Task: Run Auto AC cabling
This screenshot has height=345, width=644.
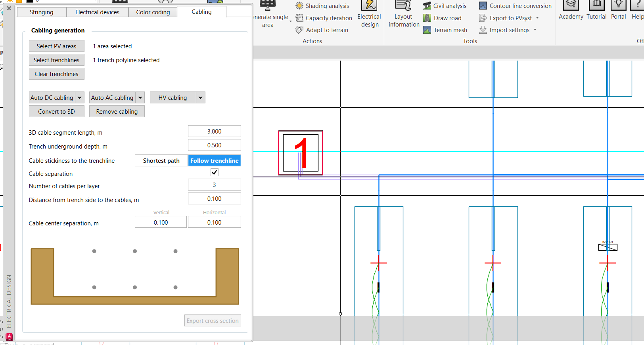Action: tap(112, 98)
